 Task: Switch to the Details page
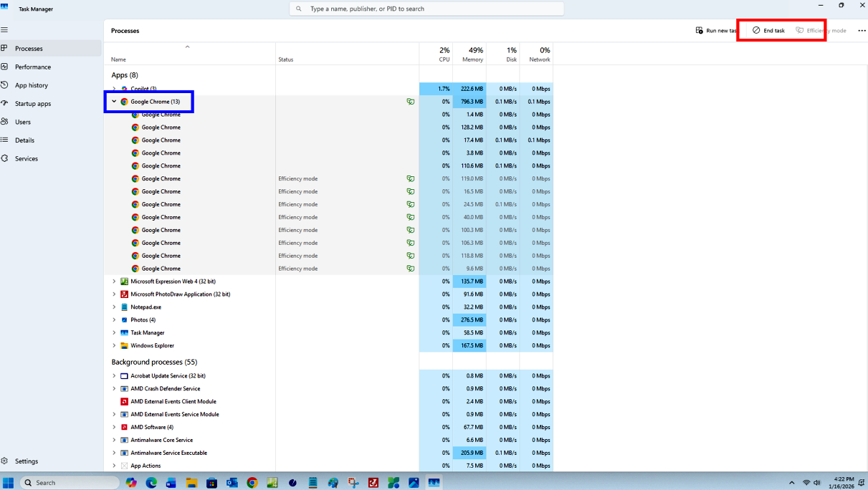pyautogui.click(x=25, y=140)
